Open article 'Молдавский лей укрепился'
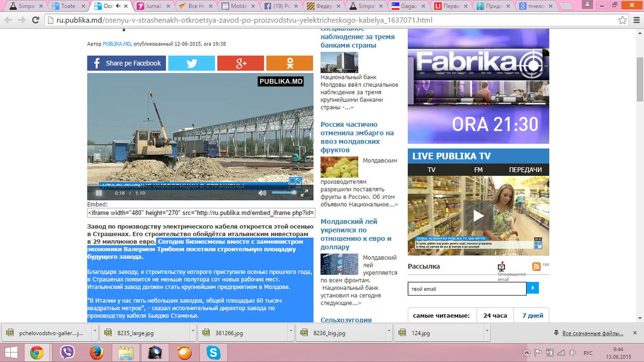The height and width of the screenshot is (362, 644). pos(356,234)
